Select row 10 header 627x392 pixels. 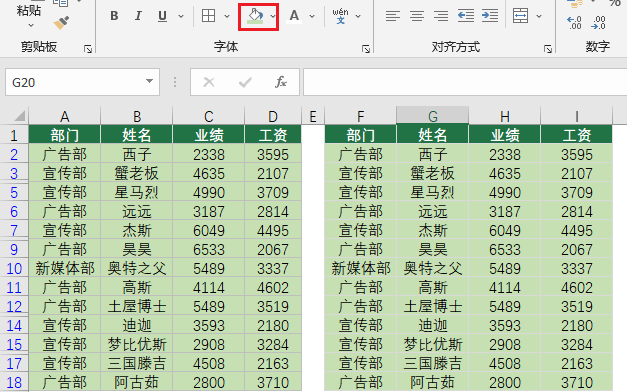click(x=14, y=268)
